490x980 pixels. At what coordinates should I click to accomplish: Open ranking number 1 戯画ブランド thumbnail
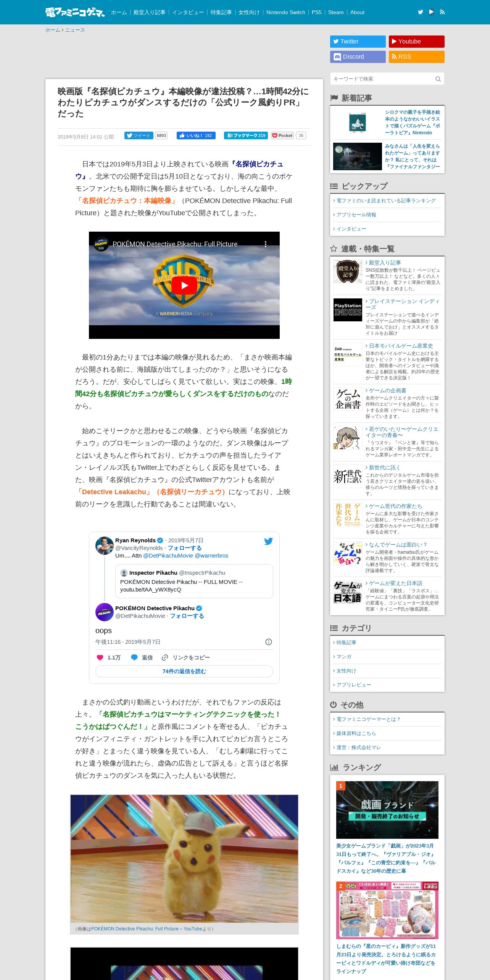coord(387,810)
